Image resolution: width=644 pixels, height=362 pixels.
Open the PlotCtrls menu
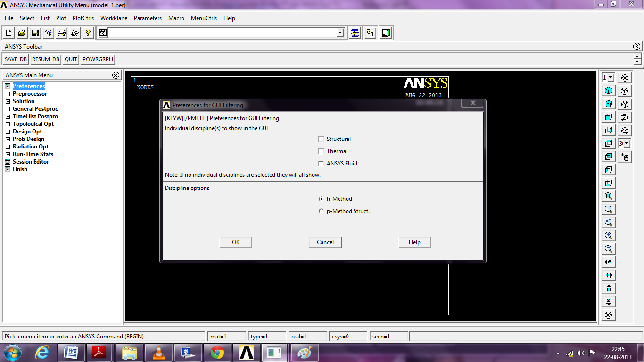(83, 18)
